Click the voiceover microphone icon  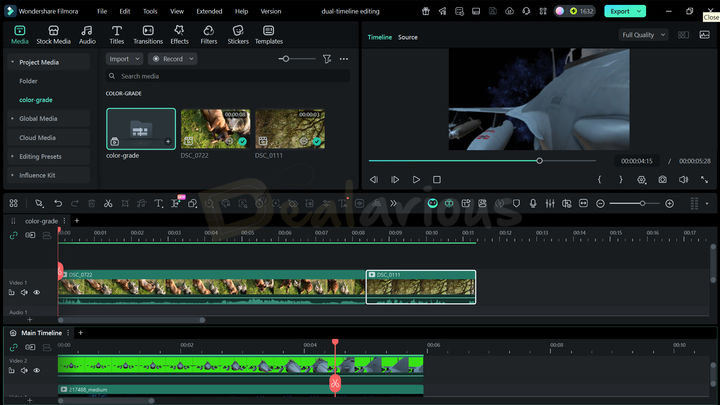[x=533, y=203]
